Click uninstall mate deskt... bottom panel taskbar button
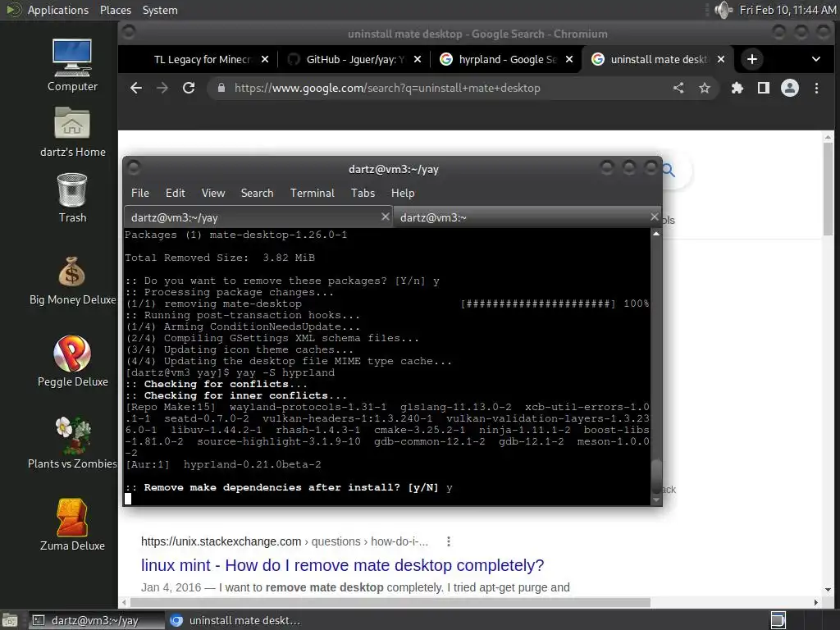 [x=235, y=620]
